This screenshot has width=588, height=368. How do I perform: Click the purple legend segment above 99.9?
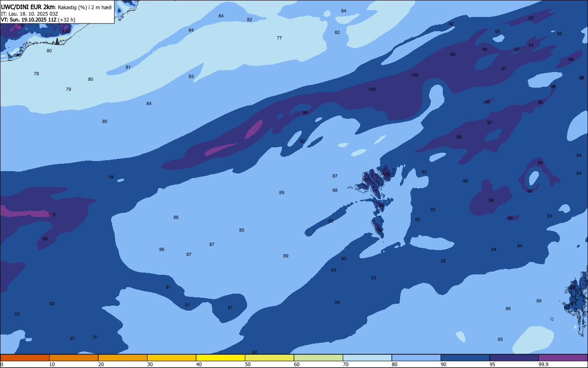coord(563,357)
